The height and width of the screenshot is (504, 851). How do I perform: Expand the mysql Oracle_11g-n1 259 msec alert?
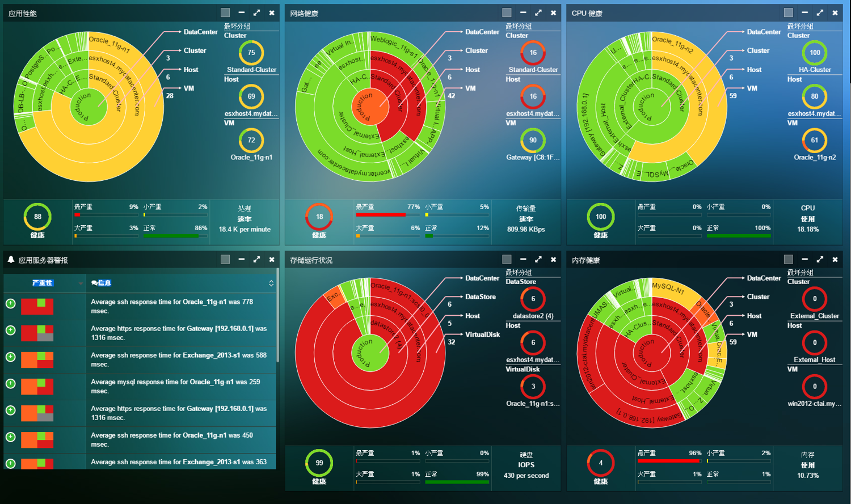pos(10,383)
